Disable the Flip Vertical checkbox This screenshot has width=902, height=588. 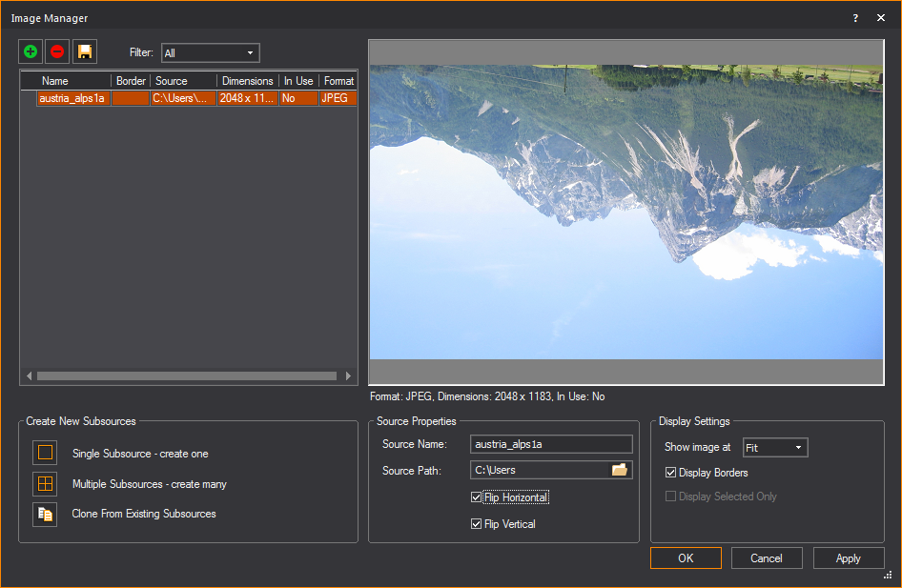[477, 524]
